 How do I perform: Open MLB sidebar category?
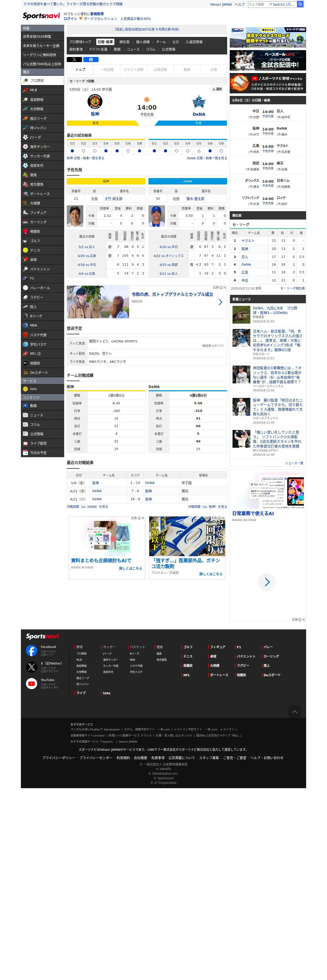42,90
